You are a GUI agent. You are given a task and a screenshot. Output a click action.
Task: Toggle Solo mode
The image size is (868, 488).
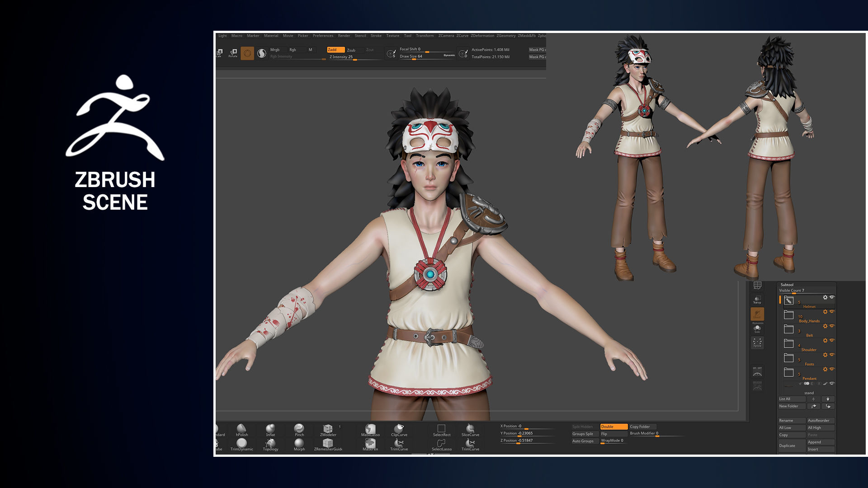(x=757, y=328)
